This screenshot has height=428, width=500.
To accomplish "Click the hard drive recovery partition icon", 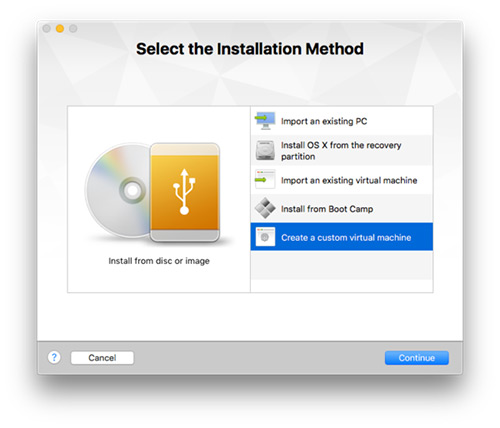I will (x=265, y=150).
